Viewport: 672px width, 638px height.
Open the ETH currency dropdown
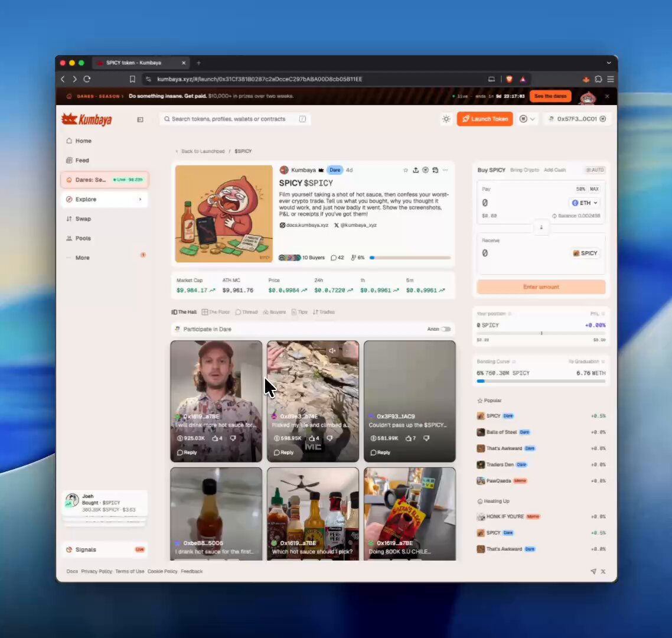pyautogui.click(x=585, y=203)
